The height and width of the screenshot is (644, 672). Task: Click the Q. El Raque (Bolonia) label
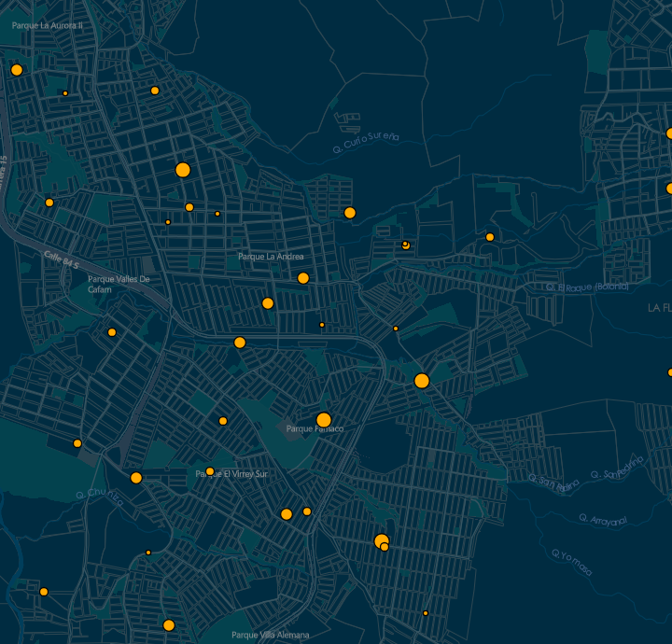(x=587, y=287)
